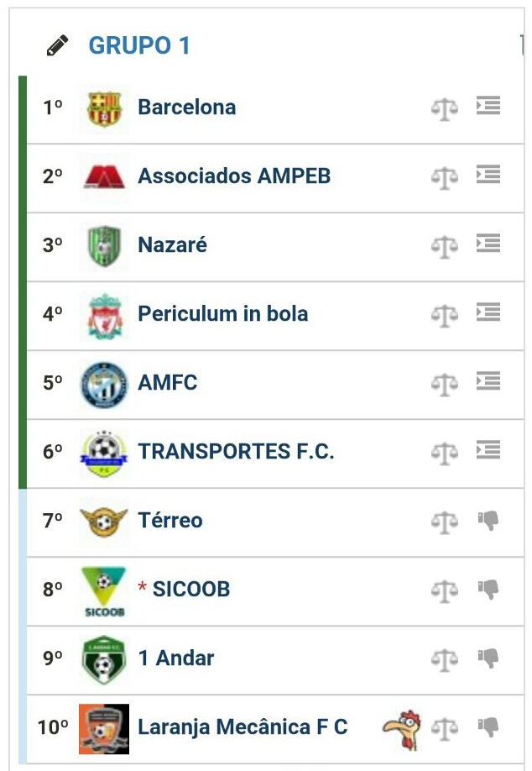Screen dimensions: 532x771
Task: Click the scale icon for Associados AMPEB
Action: click(x=444, y=177)
